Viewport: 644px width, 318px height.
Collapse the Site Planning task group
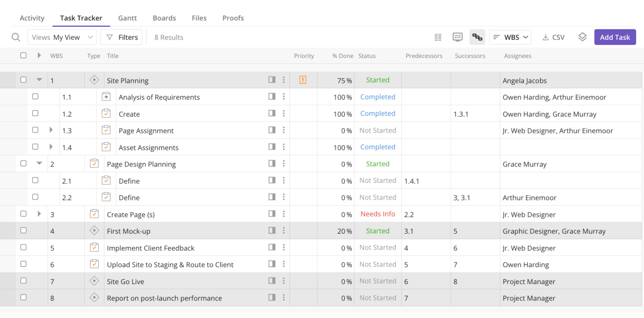[x=39, y=79]
